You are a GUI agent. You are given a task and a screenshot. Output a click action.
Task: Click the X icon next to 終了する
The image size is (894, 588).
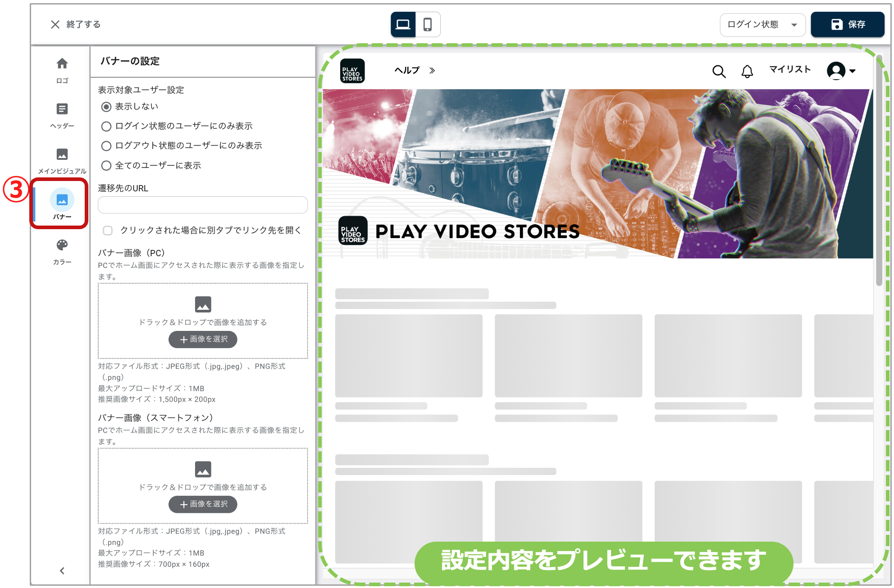coord(55,24)
